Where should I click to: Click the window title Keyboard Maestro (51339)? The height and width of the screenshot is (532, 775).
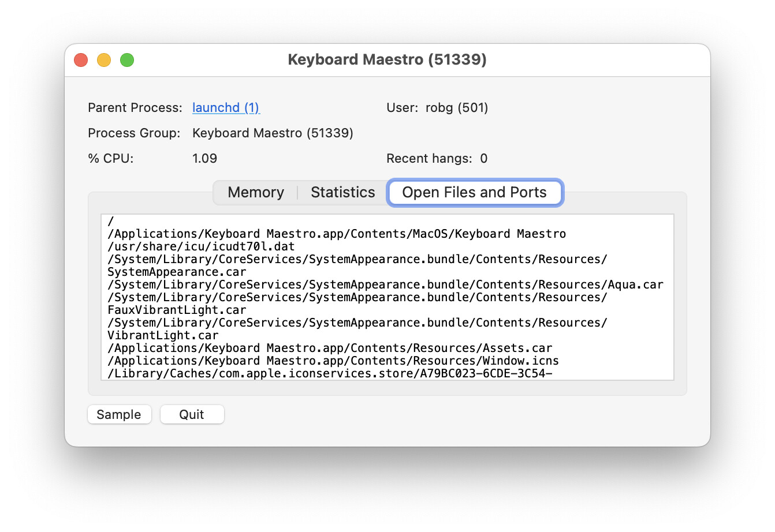387,60
